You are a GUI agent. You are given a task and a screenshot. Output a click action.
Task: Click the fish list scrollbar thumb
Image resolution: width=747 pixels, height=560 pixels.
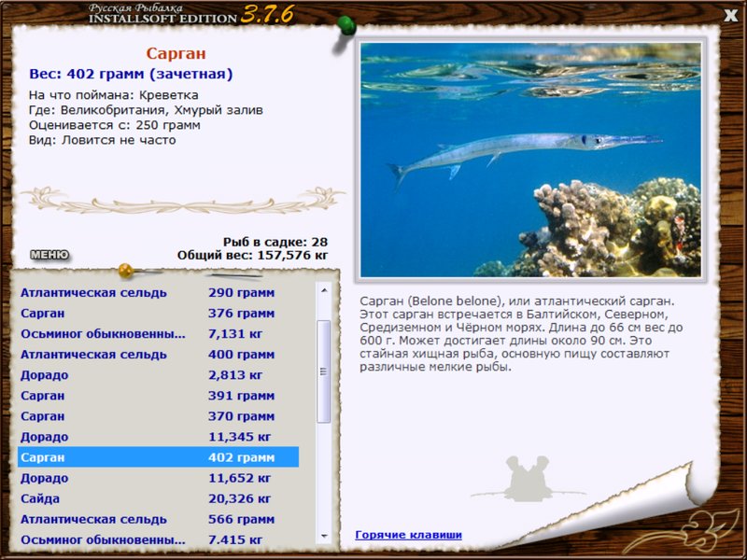point(324,371)
